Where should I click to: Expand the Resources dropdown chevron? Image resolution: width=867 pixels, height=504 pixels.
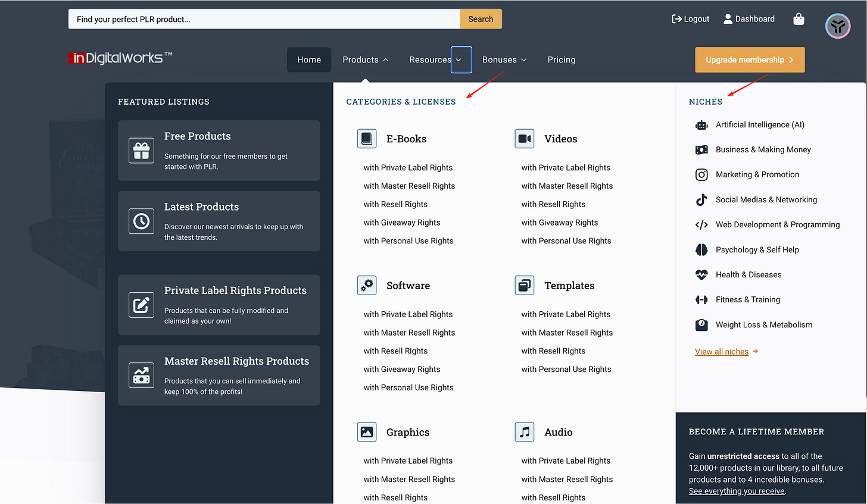click(x=461, y=60)
